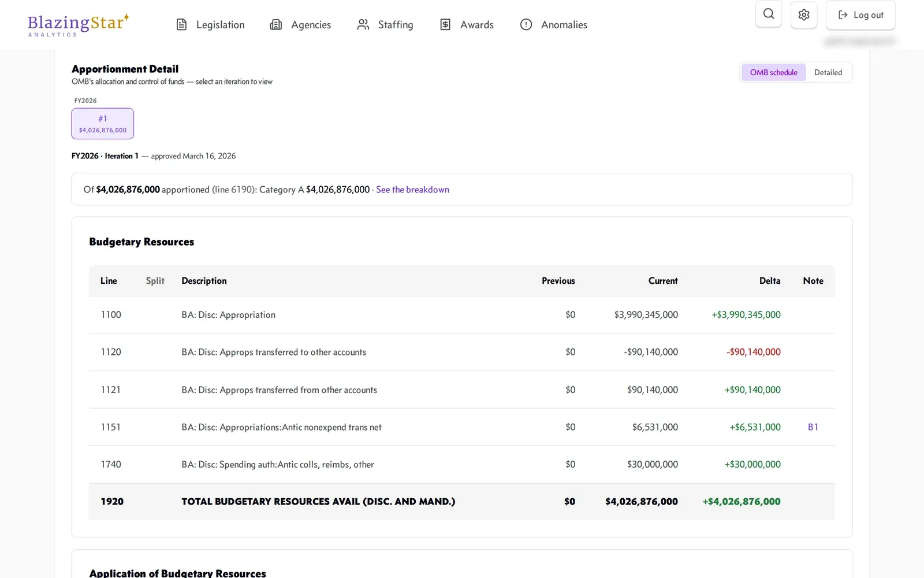This screenshot has width=924, height=578.
Task: Click the Note column header
Action: [x=813, y=281]
